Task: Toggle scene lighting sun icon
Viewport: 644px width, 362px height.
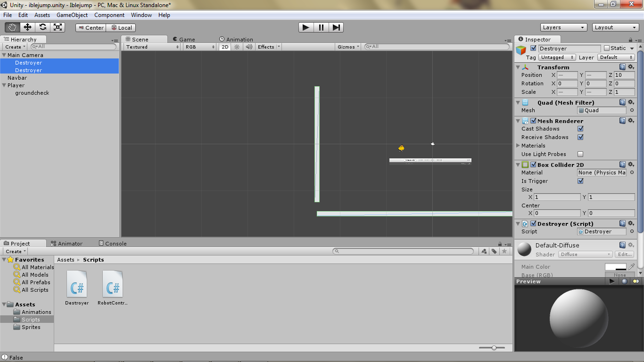Action: 237,47
